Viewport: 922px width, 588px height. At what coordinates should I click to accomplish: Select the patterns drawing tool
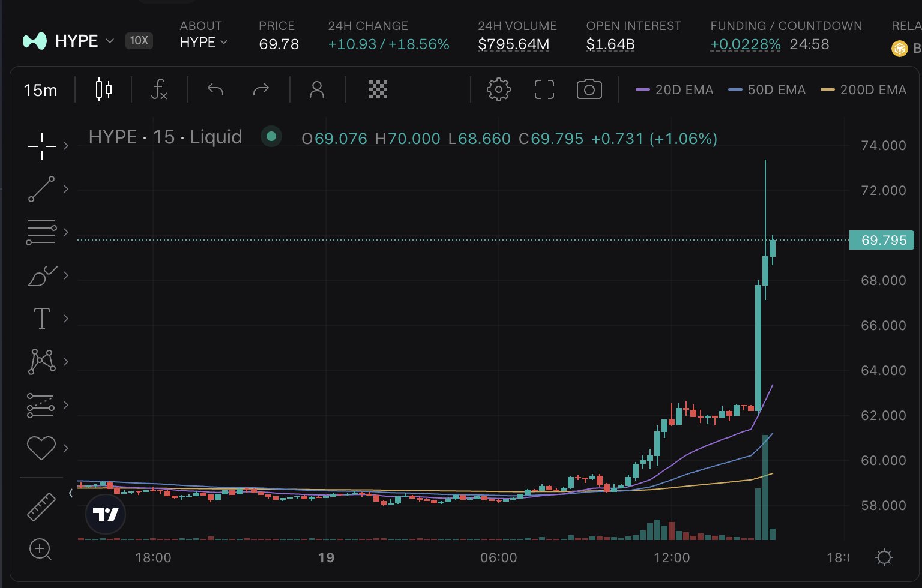coord(41,362)
